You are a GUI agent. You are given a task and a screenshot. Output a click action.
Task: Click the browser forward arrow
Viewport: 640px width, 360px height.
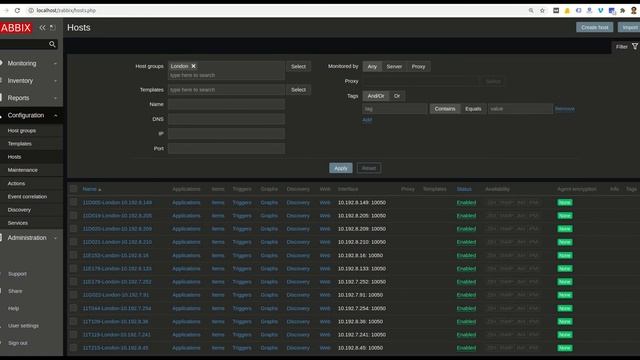6,11
